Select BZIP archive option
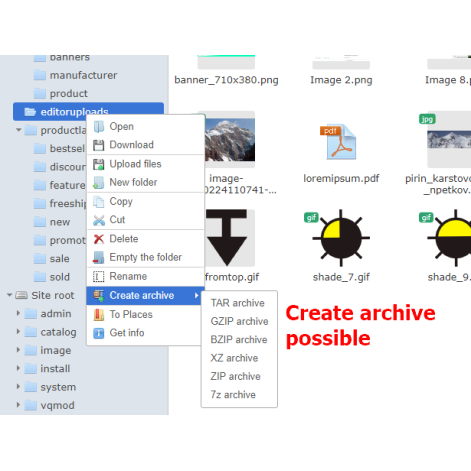This screenshot has height=471, width=471. (x=239, y=340)
